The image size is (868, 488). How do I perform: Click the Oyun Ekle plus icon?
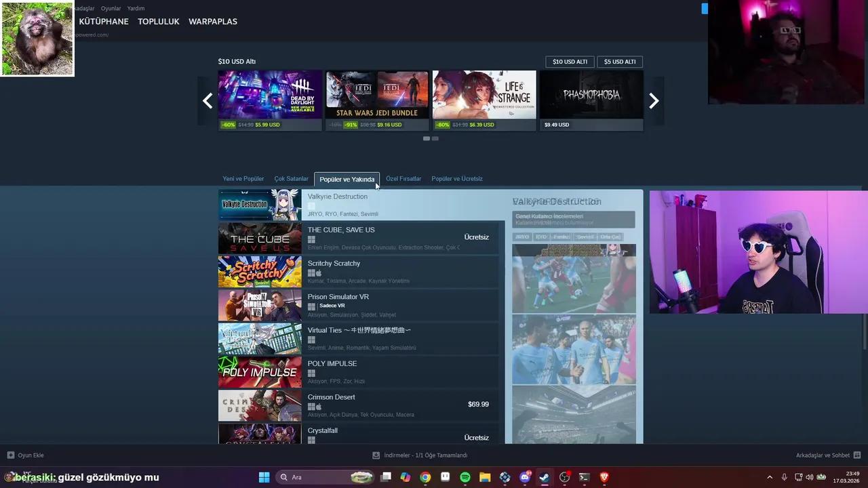10,455
